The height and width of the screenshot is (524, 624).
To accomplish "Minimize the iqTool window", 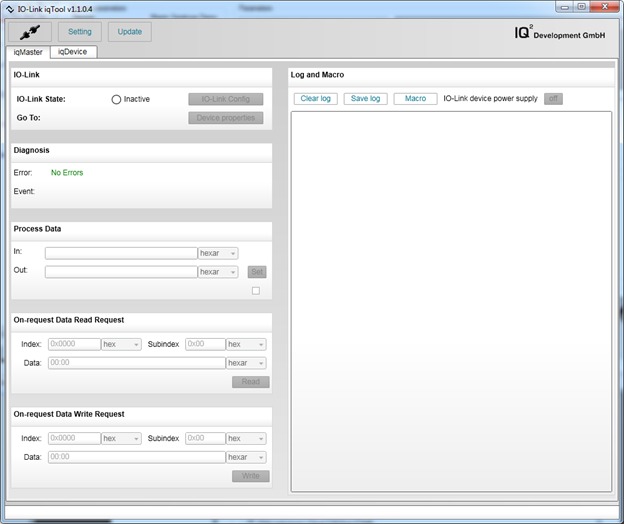I will click(565, 7).
